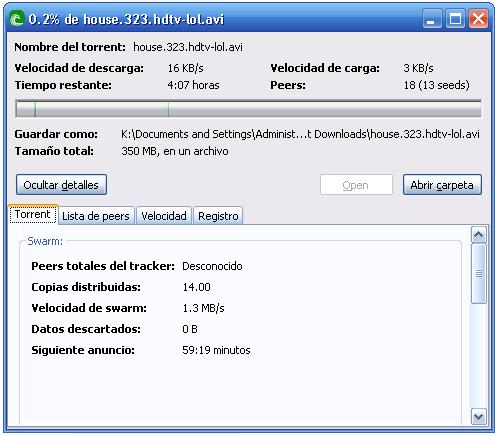This screenshot has height=436, width=497.
Task: Click the window title 0.2% de house.323.hdtv-lol.avi
Action: coord(126,19)
